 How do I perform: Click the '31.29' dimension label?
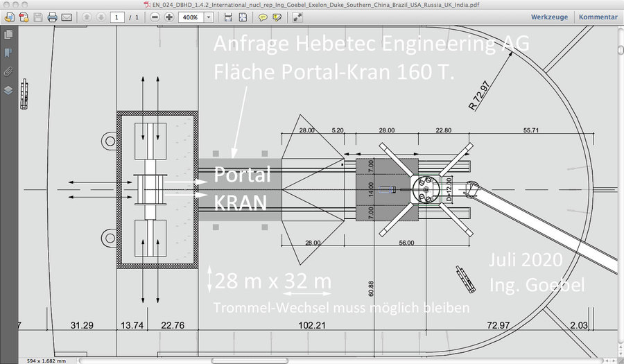pos(82,325)
